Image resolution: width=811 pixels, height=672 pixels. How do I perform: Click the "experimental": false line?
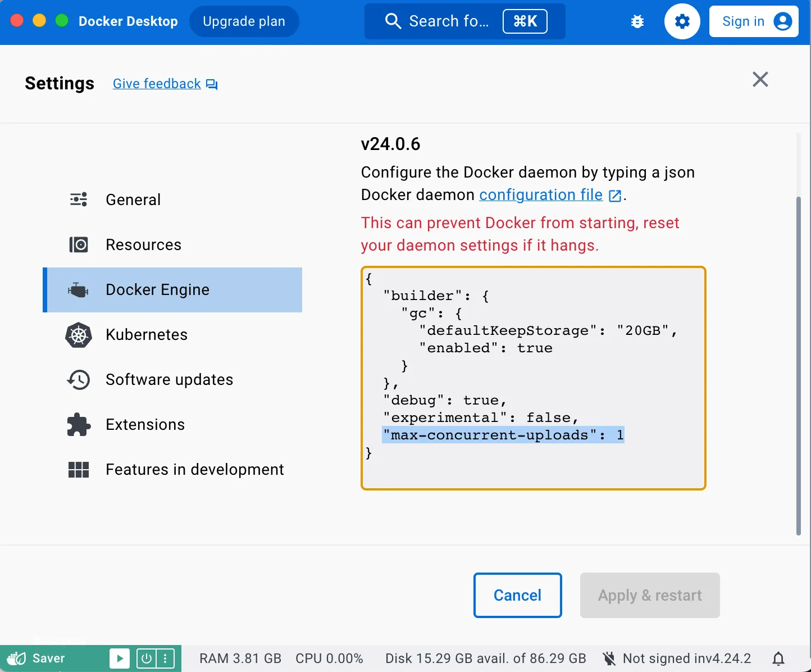[x=481, y=417]
